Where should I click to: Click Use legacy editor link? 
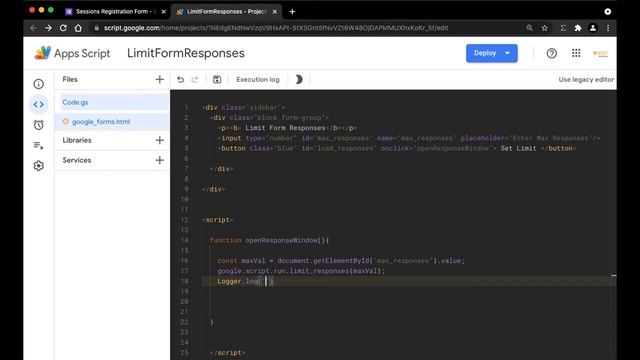tap(586, 80)
